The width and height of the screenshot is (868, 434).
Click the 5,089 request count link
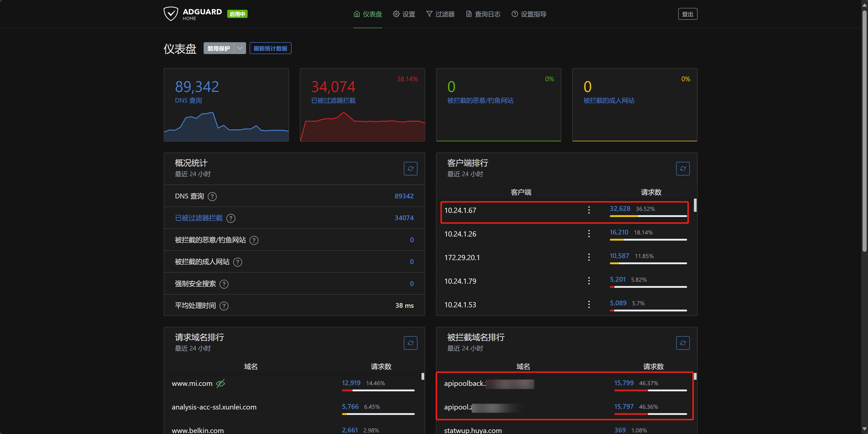click(x=618, y=303)
